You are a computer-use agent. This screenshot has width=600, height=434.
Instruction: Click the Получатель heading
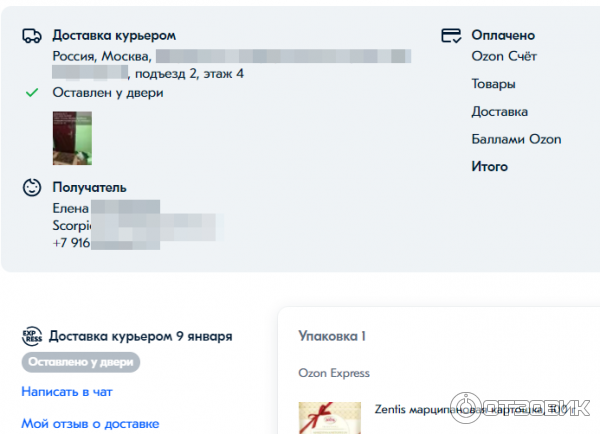pyautogui.click(x=90, y=188)
